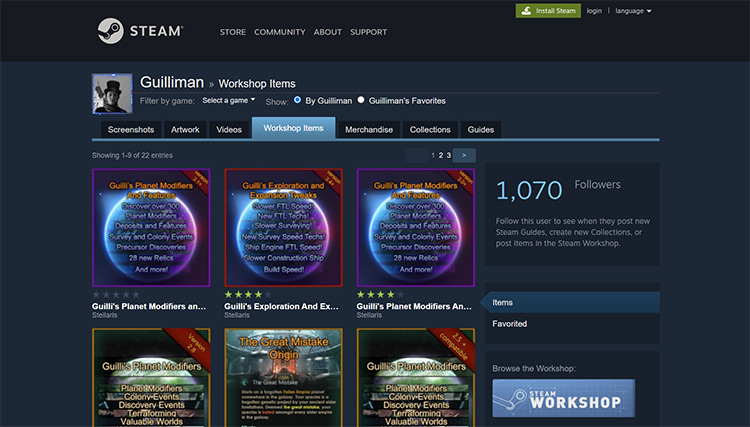The width and height of the screenshot is (750, 427).
Task: Go to page 2 of entries
Action: coord(441,155)
